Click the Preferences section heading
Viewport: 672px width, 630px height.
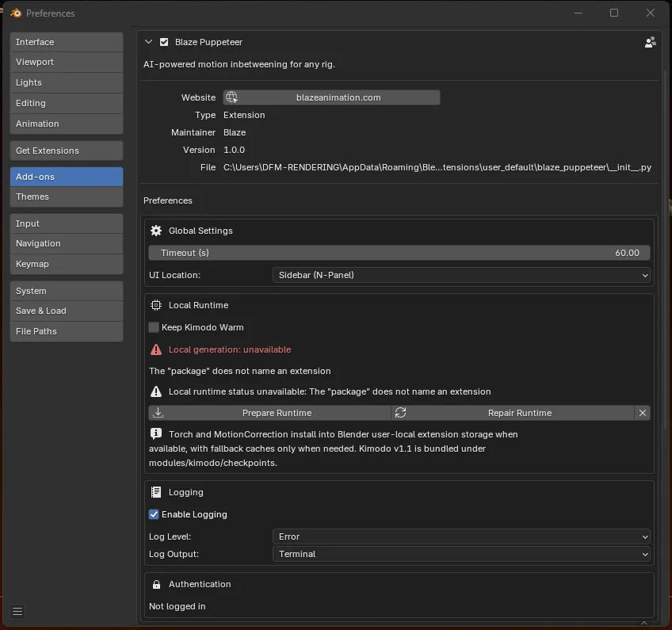(x=167, y=200)
